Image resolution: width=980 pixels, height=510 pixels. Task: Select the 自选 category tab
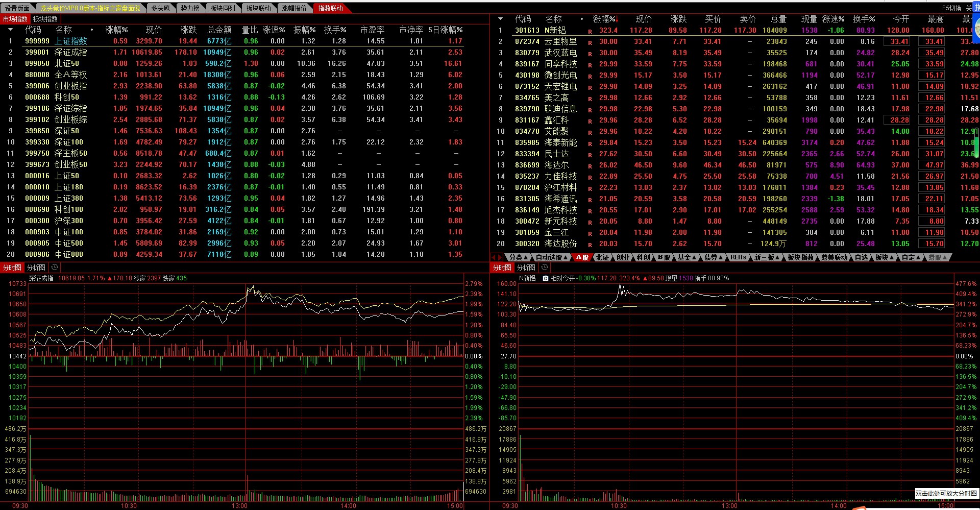point(862,258)
